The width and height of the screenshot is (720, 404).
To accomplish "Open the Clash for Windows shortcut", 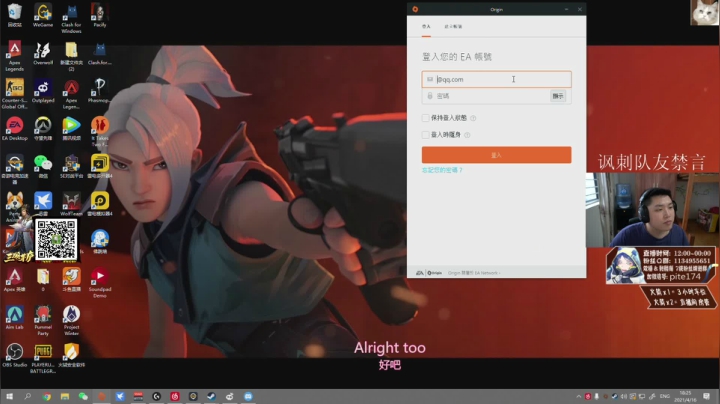I will click(71, 18).
